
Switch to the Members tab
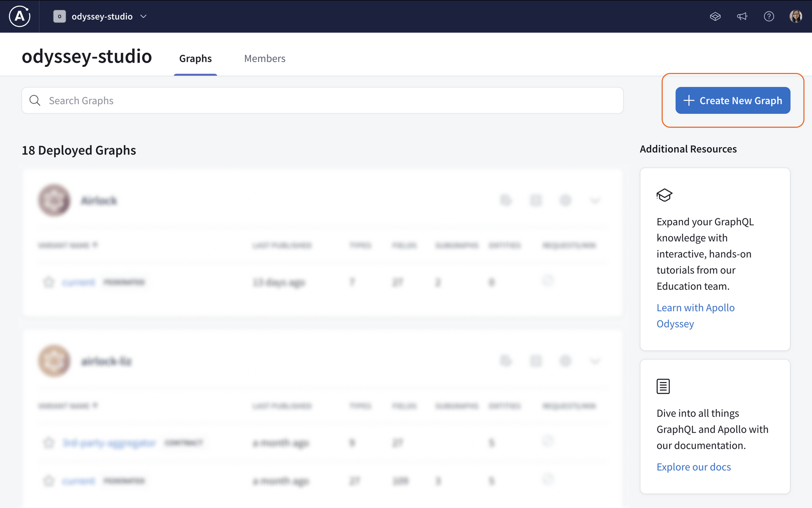click(265, 59)
